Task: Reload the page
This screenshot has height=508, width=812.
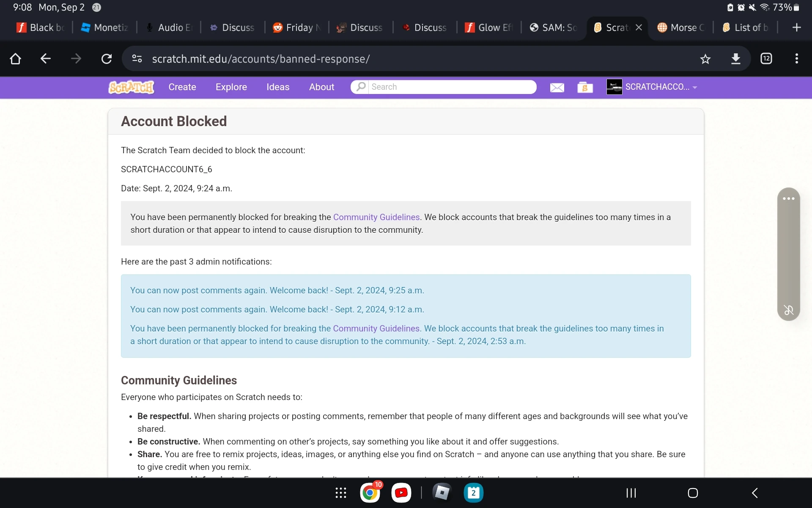Action: tap(106, 58)
